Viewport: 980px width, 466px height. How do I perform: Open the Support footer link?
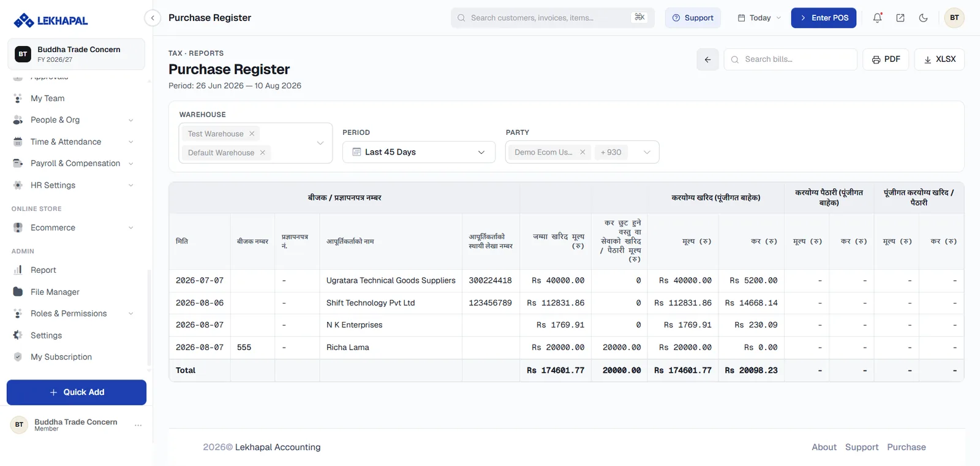click(x=862, y=447)
